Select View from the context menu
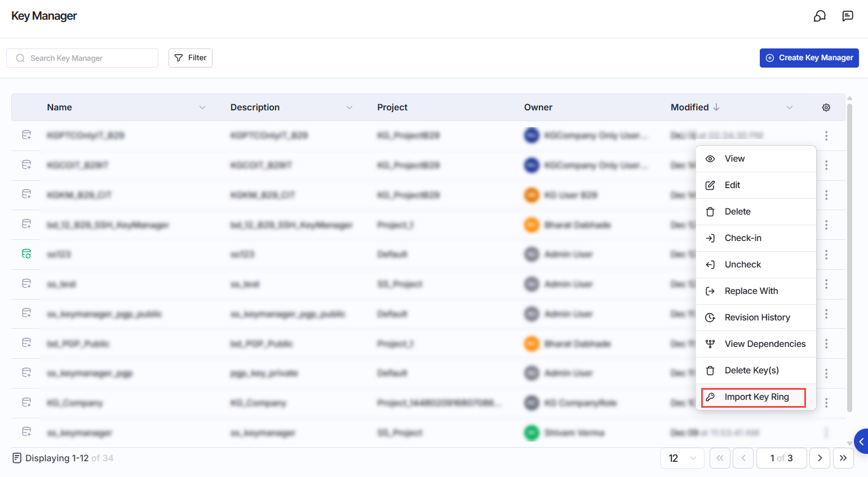The width and height of the screenshot is (868, 477). 756,159
